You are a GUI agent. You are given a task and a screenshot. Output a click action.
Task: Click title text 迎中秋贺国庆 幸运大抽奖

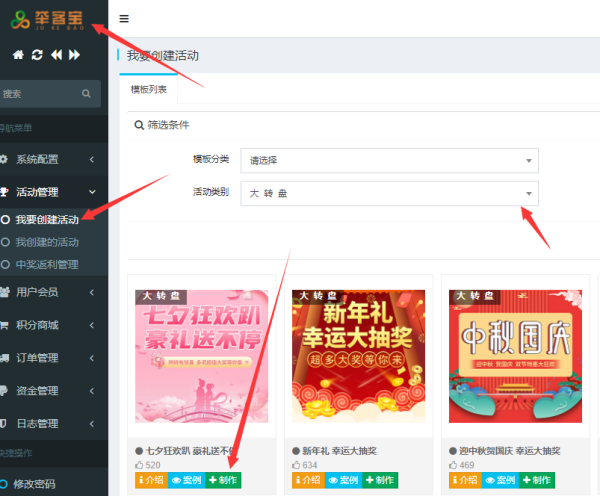510,451
